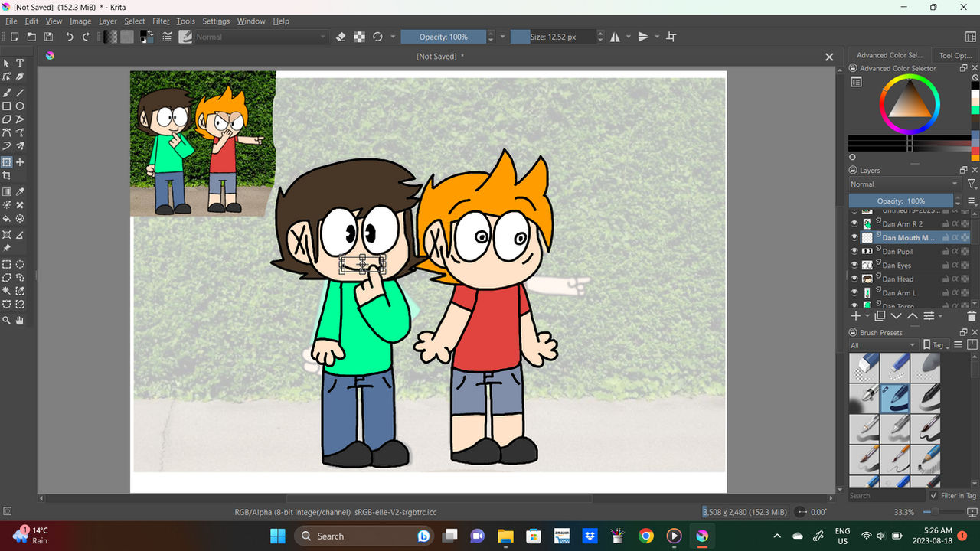
Task: Close the Not Saved document tab
Action: pos(828,57)
